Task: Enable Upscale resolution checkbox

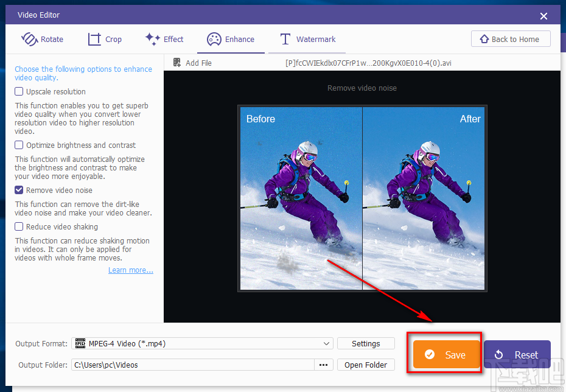Action: point(19,91)
